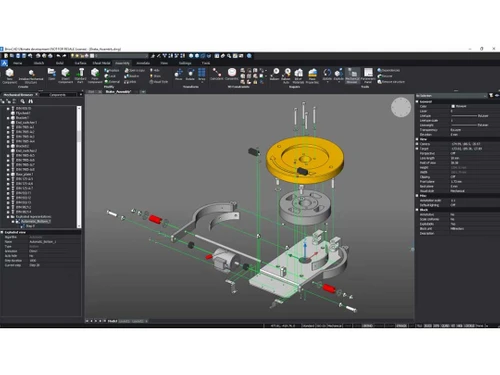Switch to the Annotate ribbon tab
Screen dimensions: 500x375
click(x=143, y=63)
